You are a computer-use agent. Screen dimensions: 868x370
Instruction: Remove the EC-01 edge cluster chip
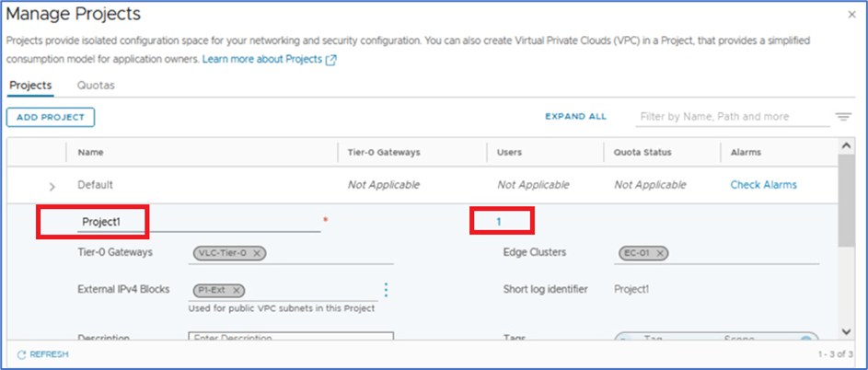pyautogui.click(x=660, y=253)
